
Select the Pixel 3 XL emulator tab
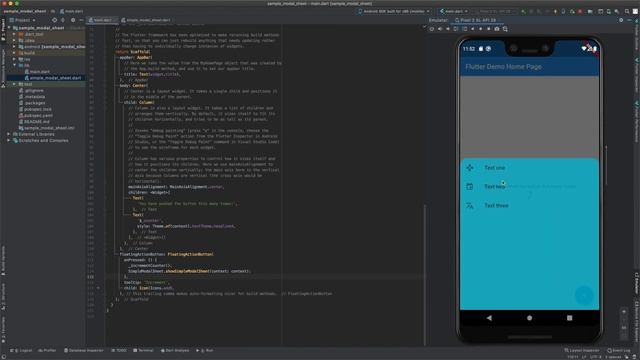tap(478, 20)
